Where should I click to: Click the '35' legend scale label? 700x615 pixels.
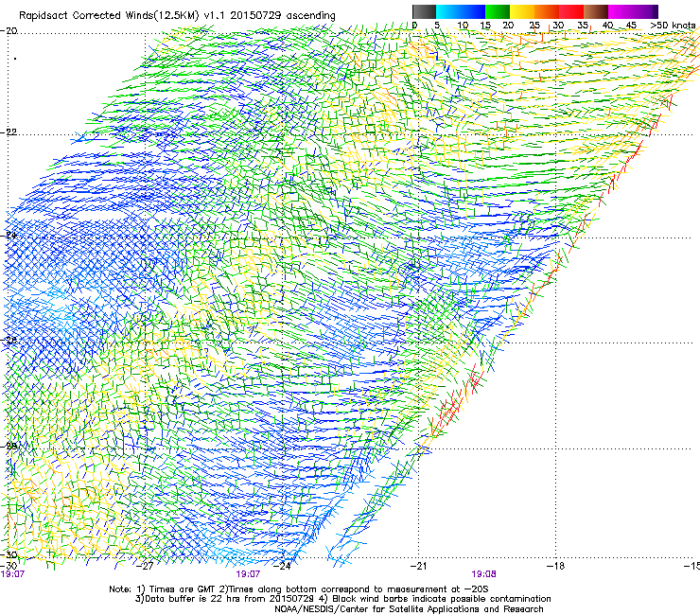(x=583, y=26)
